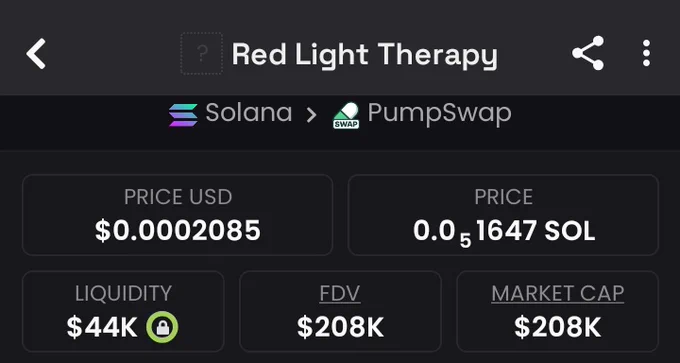The height and width of the screenshot is (363, 680).
Task: Click the Solana chain logo
Action: click(183, 114)
